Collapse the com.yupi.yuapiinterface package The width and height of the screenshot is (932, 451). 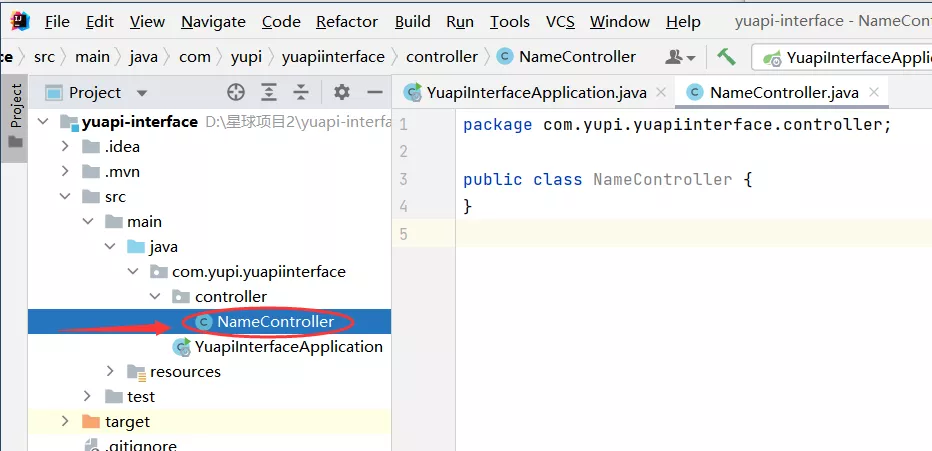(x=133, y=272)
